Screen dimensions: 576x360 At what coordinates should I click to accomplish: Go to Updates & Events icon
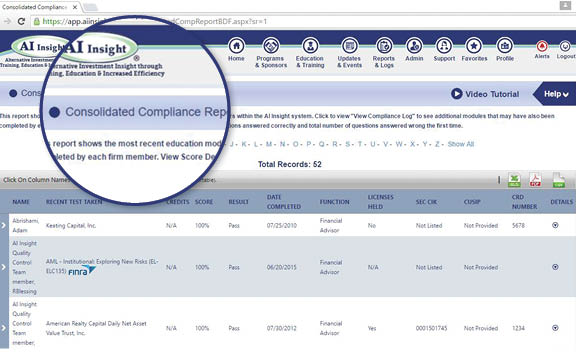click(349, 46)
